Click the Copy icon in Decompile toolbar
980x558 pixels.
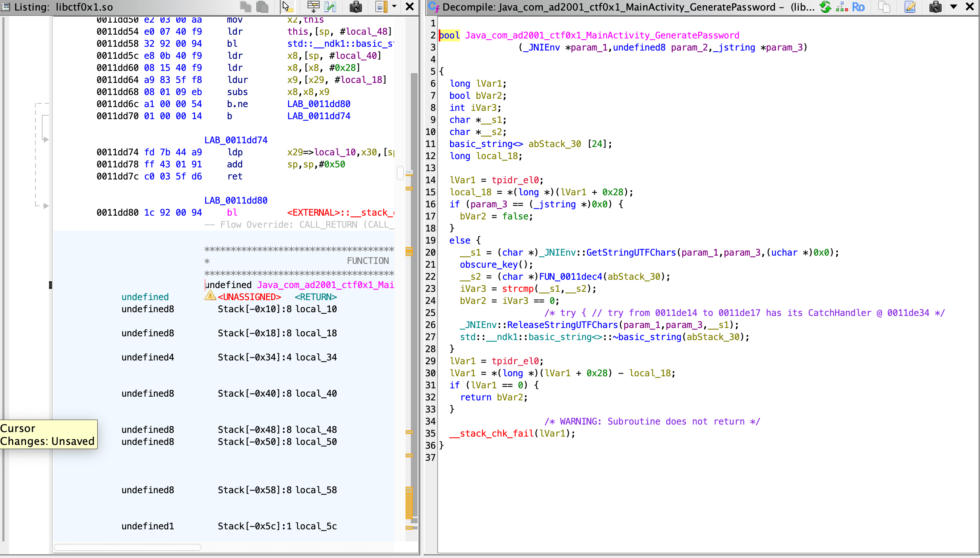(x=884, y=6)
